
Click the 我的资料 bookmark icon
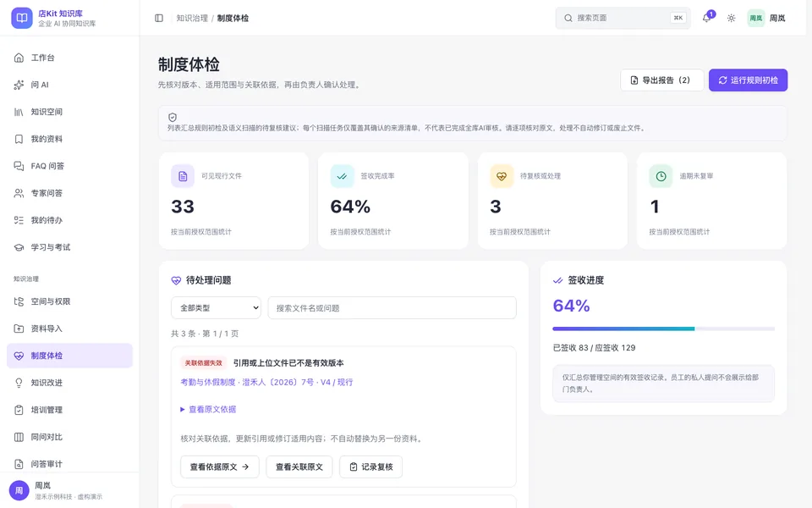point(19,139)
